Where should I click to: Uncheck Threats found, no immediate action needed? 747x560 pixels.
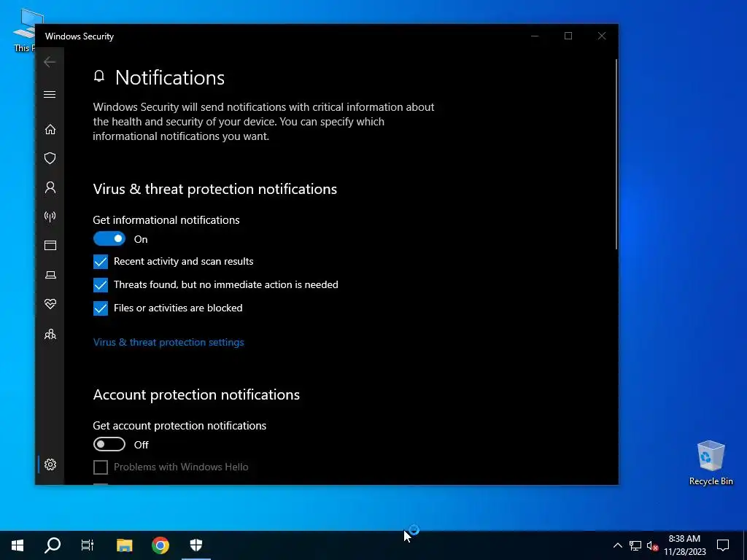tap(101, 285)
